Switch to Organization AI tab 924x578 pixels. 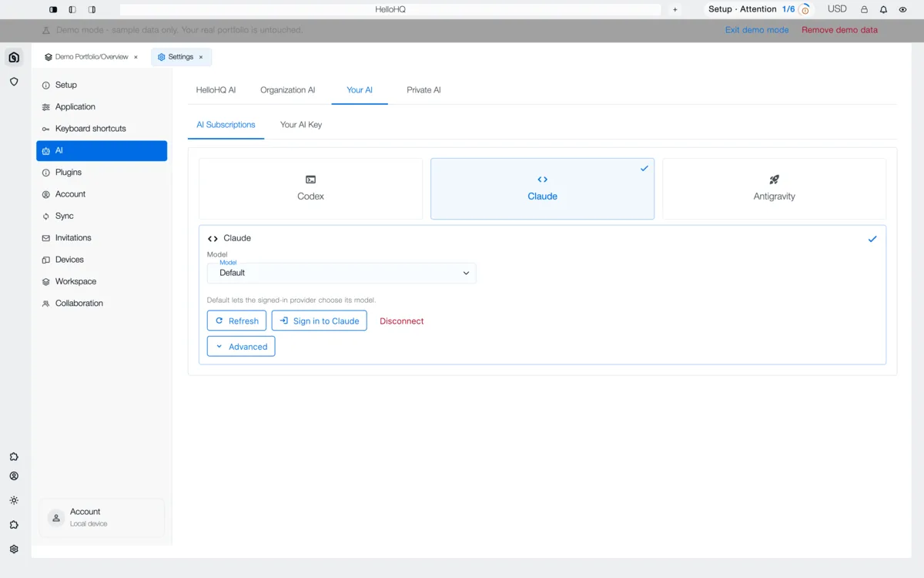(287, 90)
